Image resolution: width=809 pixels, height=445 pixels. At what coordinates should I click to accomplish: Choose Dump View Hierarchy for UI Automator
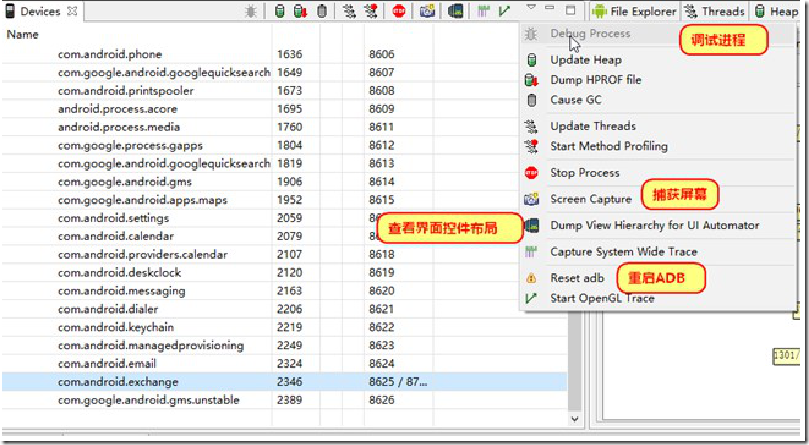pos(655,225)
